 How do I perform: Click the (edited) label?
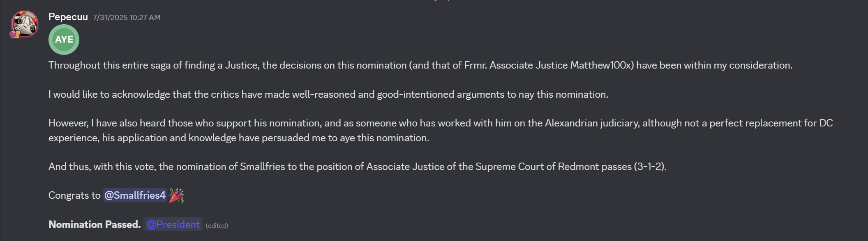217,225
